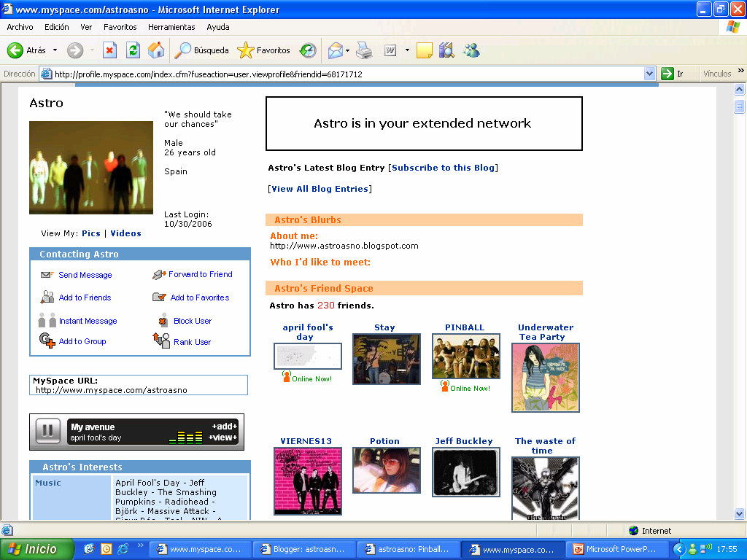Click the Block User icon
This screenshot has height=560, width=747.
click(x=163, y=320)
